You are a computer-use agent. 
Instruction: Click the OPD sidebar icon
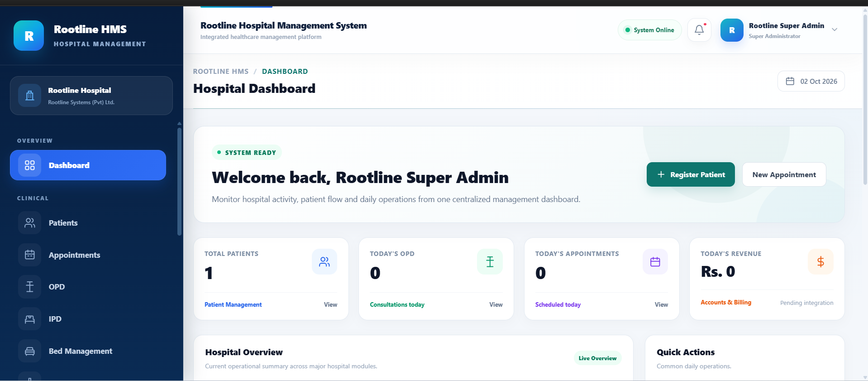[30, 287]
